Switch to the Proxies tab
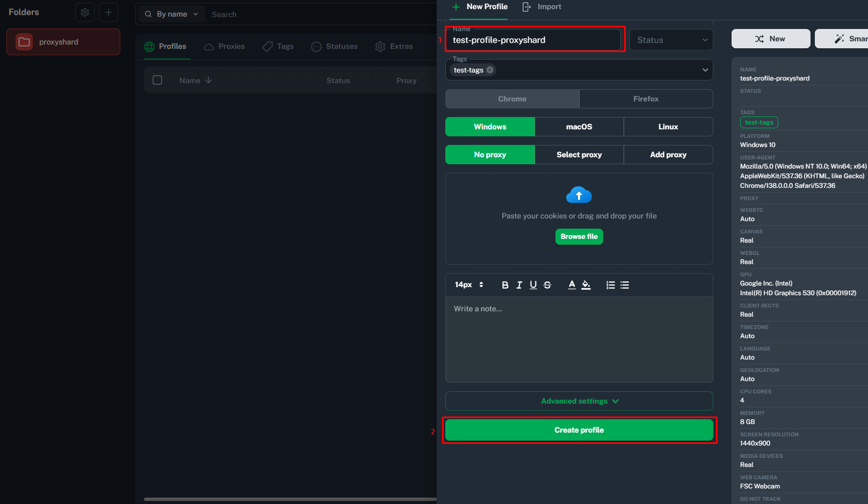Screen dimensions: 868x504 coord(225,47)
